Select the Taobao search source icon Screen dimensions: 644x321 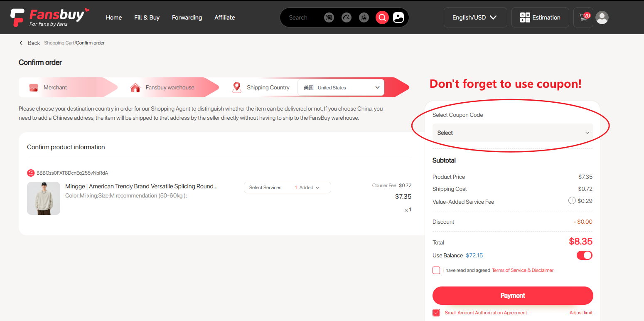click(329, 17)
